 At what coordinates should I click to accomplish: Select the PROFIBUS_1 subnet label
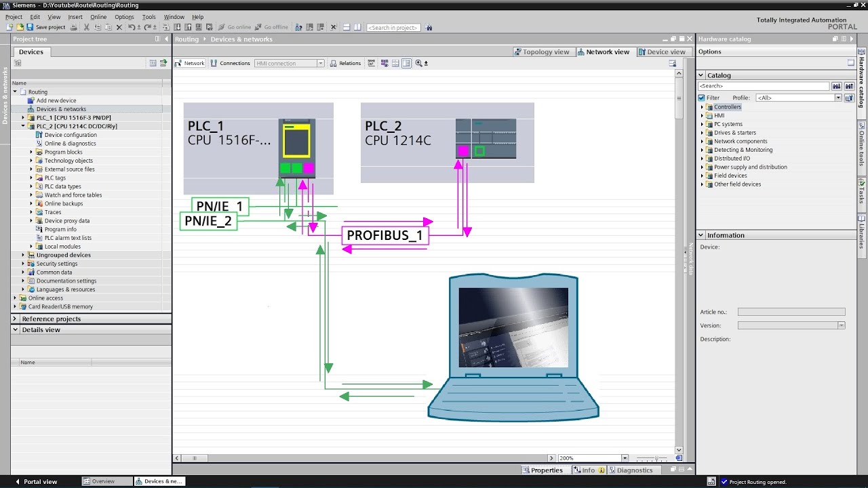click(384, 235)
